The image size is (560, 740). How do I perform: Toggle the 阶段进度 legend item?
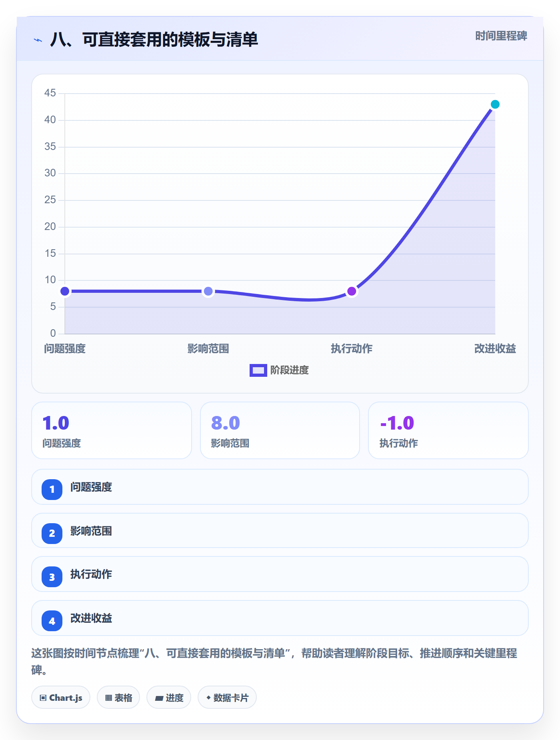(279, 370)
